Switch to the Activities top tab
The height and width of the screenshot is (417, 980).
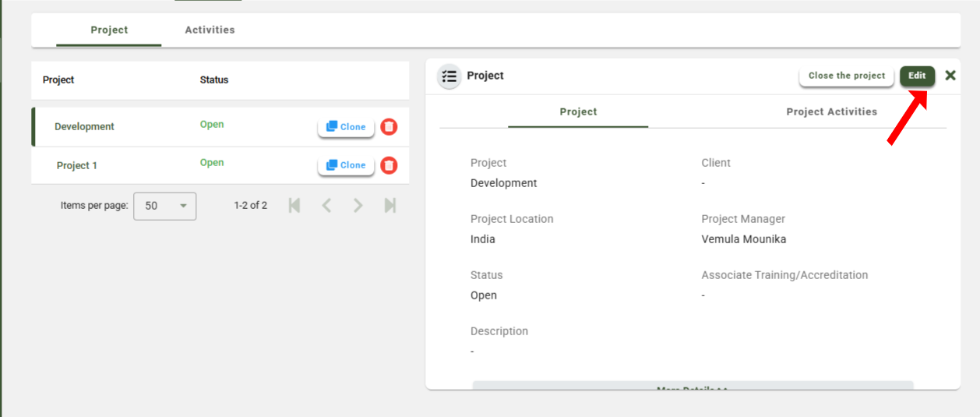click(x=210, y=30)
